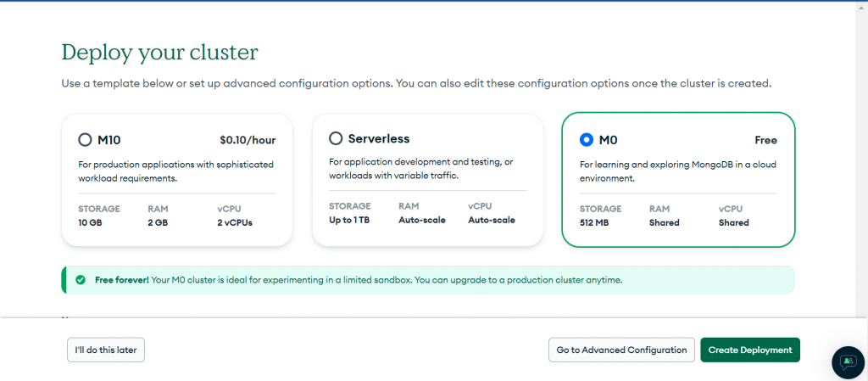Click the M10 template title
This screenshot has width=868, height=381.
coord(109,140)
